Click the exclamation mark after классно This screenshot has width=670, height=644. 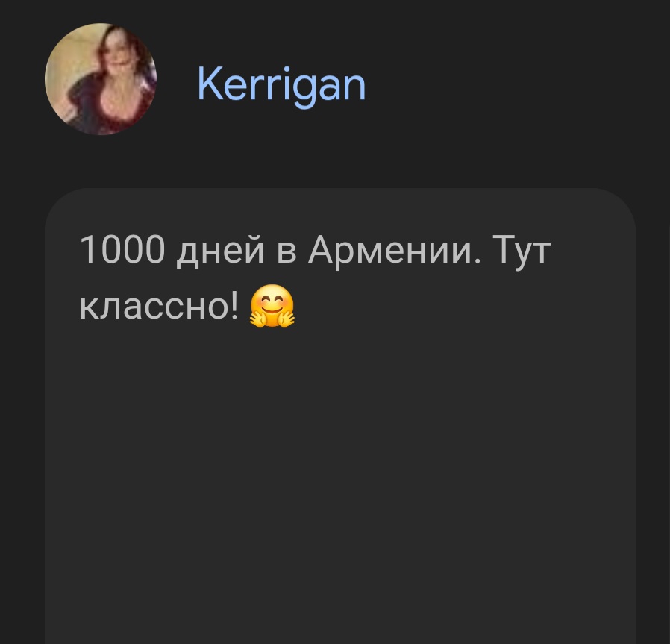click(234, 306)
